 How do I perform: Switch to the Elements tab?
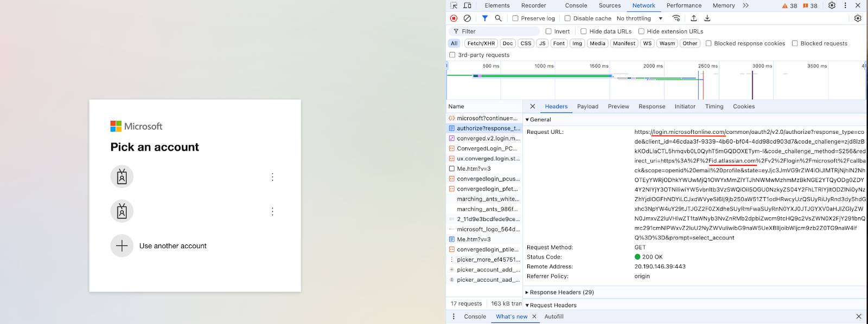click(x=497, y=5)
